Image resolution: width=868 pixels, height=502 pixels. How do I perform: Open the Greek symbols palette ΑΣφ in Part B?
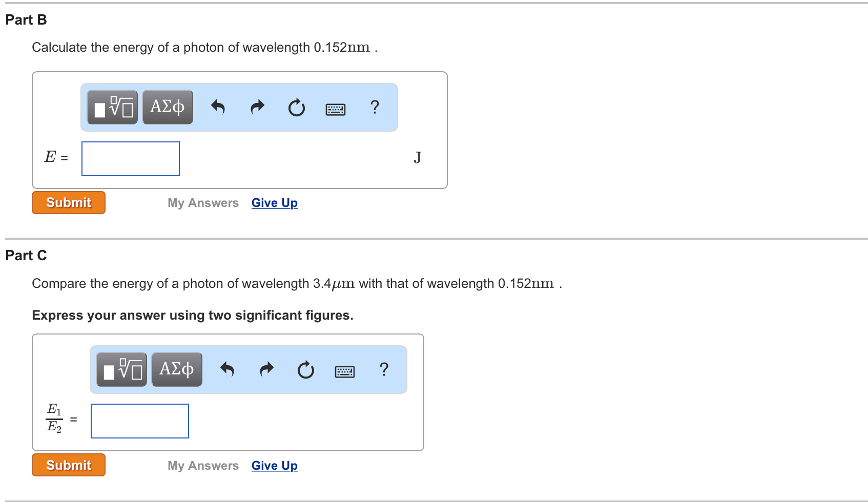coord(167,107)
